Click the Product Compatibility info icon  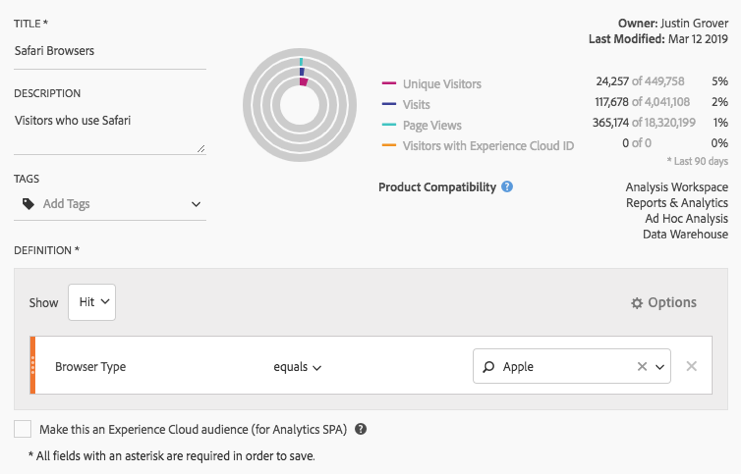click(x=507, y=187)
